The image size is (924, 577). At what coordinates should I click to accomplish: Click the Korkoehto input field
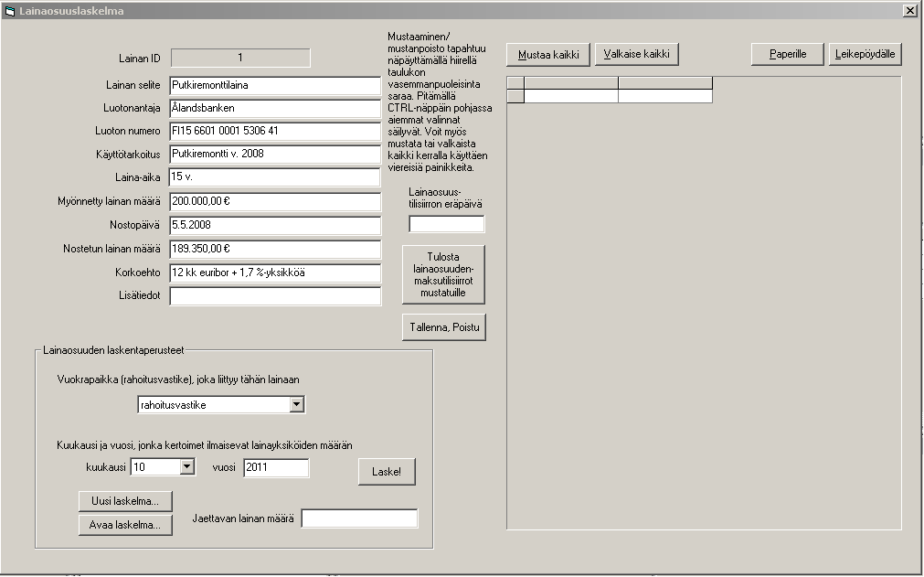[275, 272]
